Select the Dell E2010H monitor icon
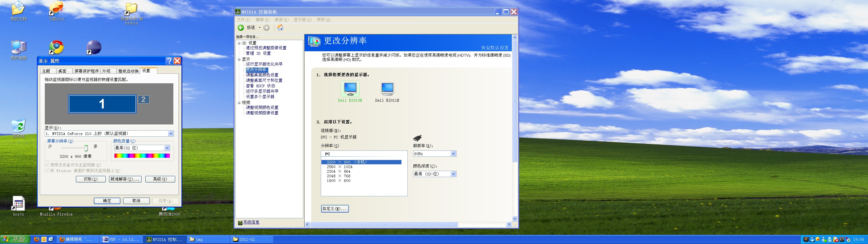The width and height of the screenshot is (868, 244). 350,89
